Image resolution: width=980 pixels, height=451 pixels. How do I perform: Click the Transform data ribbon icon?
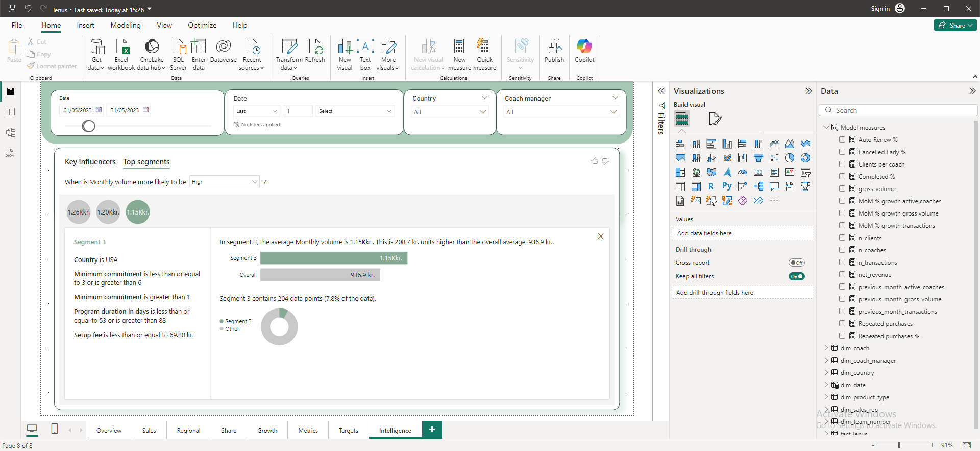click(x=289, y=55)
